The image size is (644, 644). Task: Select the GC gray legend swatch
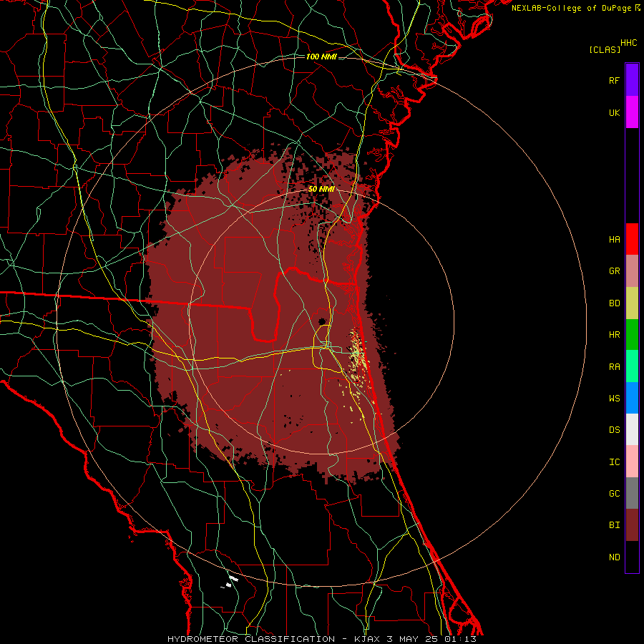(632, 493)
